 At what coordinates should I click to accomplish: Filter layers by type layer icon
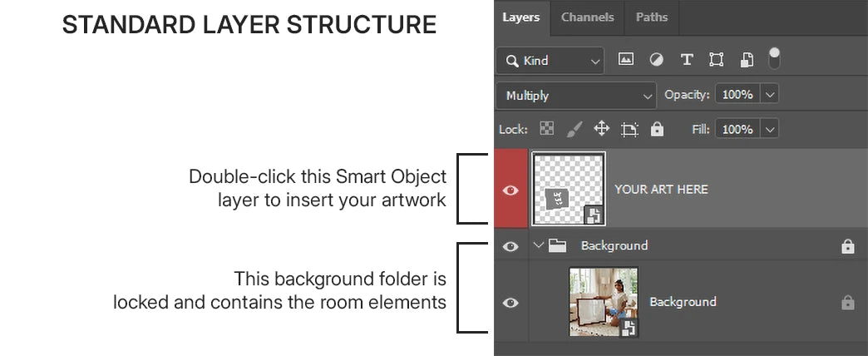tap(687, 60)
